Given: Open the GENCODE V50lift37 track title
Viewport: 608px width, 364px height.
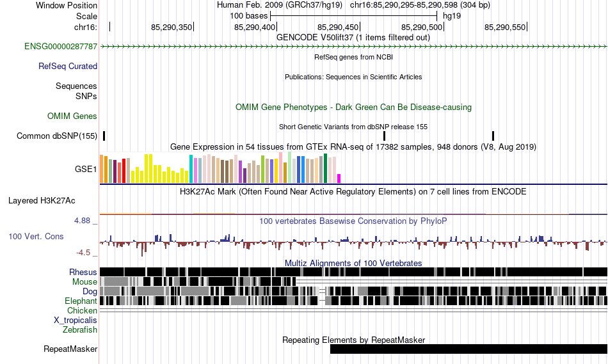Looking at the screenshot, I should [x=353, y=38].
